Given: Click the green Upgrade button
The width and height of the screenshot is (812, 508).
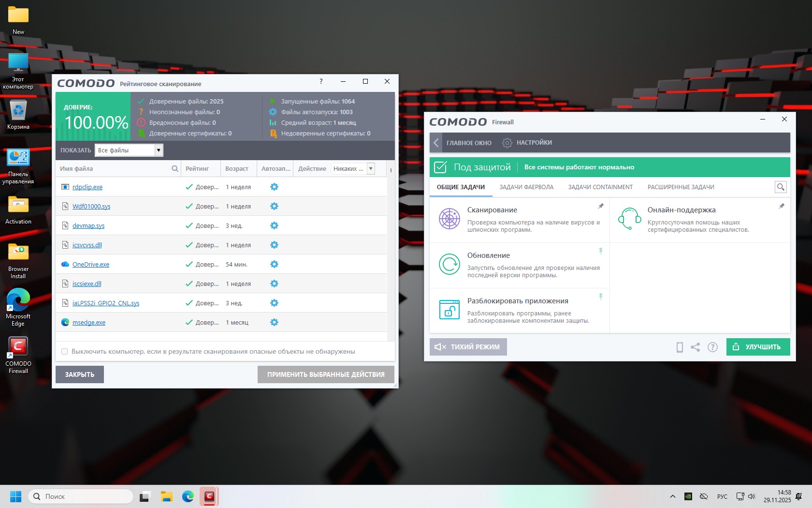Looking at the screenshot, I should click(x=758, y=347).
